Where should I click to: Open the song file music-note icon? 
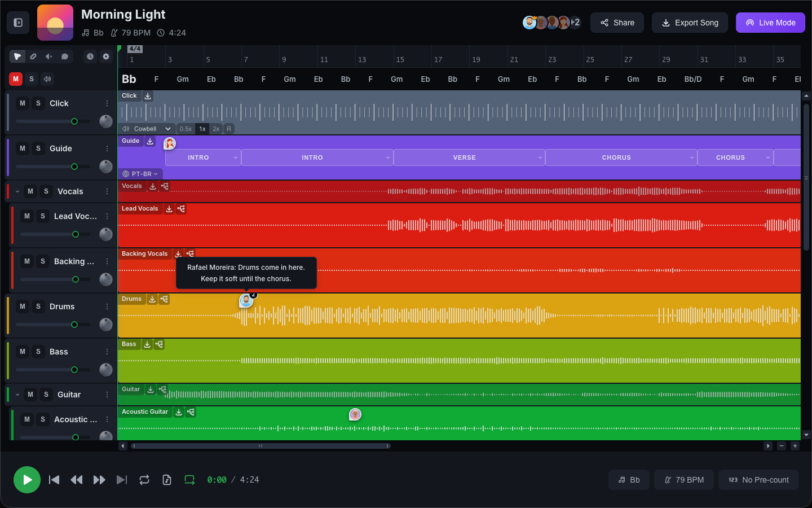(167, 480)
